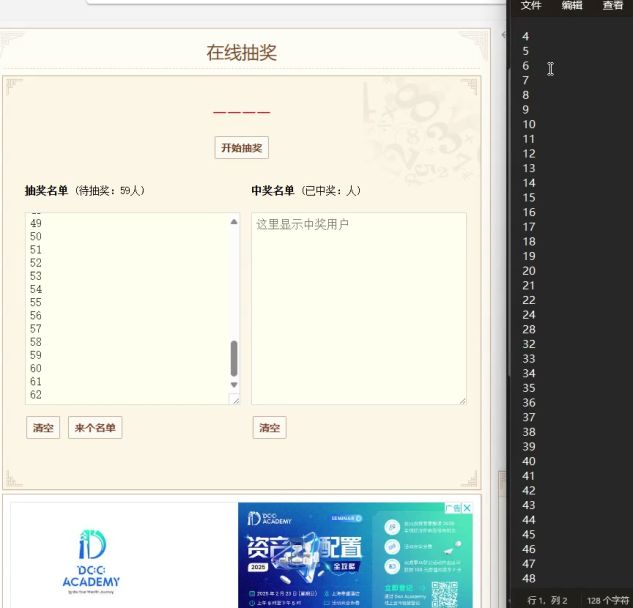Close the ad with the X icon
633x608 pixels.
click(466, 509)
